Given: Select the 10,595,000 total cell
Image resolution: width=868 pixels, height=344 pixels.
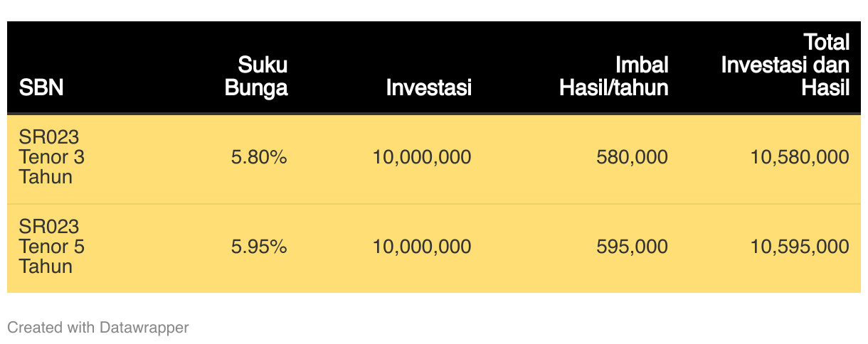Looking at the screenshot, I should [x=800, y=247].
